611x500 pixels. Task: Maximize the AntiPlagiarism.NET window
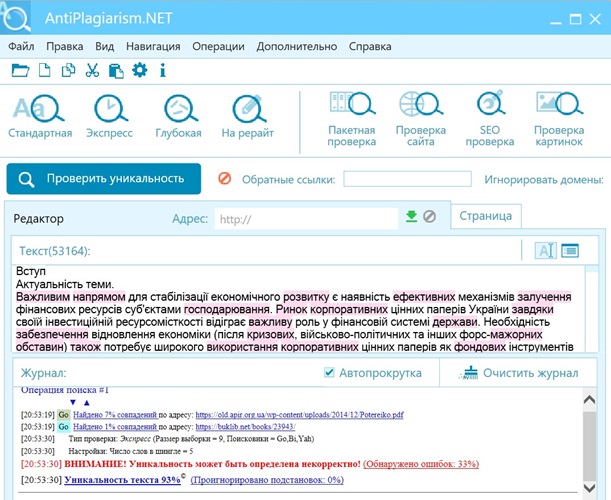[x=575, y=19]
